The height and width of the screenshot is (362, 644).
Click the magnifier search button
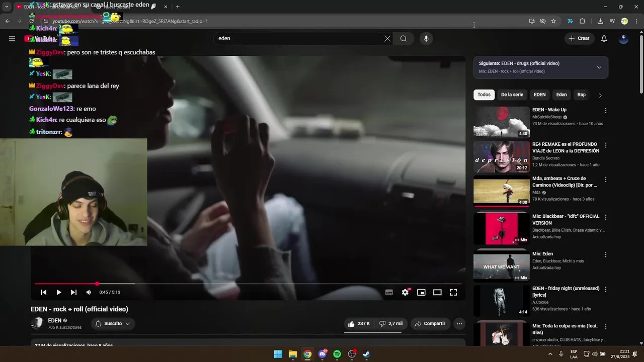pos(404,39)
